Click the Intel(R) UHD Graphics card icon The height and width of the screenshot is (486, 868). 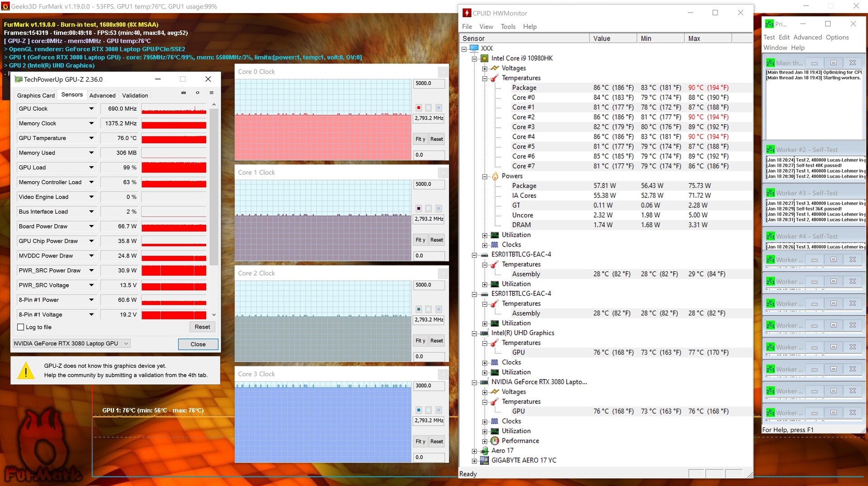[484, 333]
